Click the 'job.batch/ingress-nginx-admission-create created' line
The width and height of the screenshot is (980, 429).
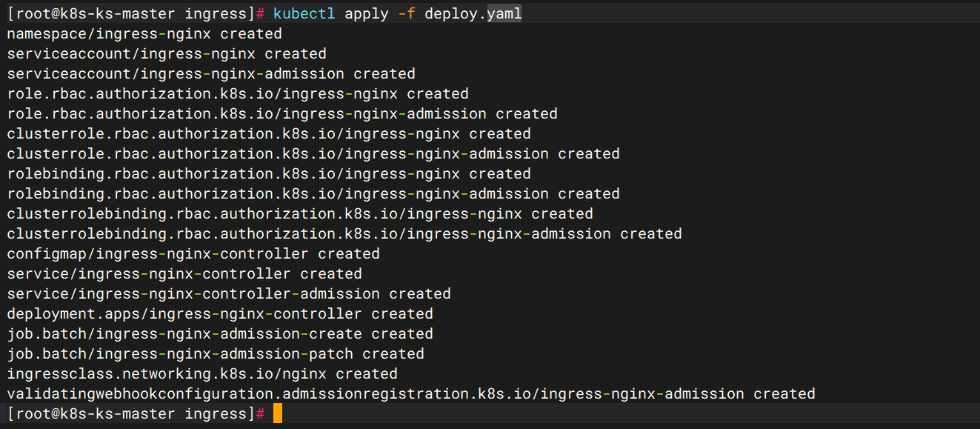click(x=220, y=334)
